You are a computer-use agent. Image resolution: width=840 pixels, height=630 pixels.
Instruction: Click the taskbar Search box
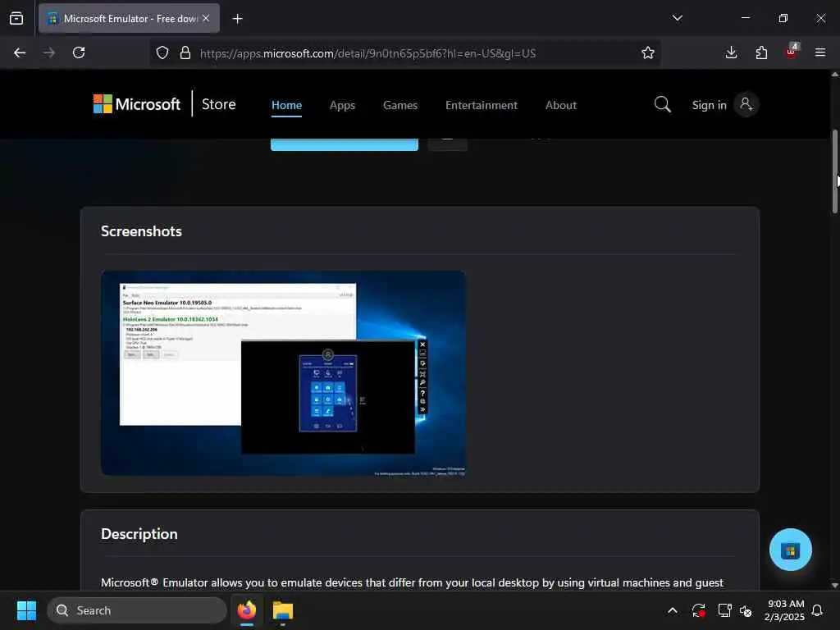[x=137, y=610]
